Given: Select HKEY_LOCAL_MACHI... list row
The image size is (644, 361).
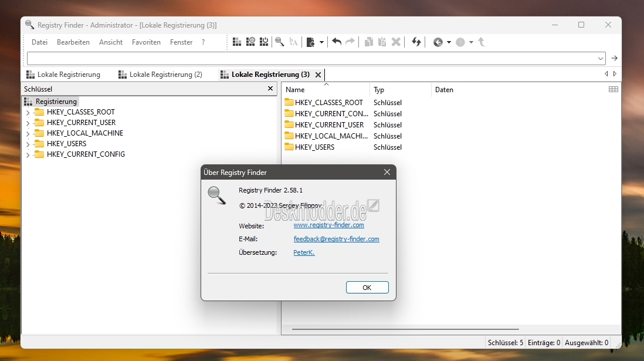Looking at the screenshot, I should (326, 136).
